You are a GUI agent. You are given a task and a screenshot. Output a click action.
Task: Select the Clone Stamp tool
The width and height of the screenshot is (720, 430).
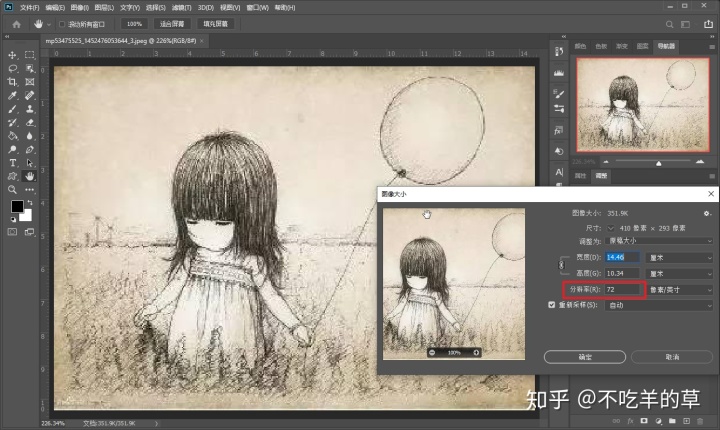pyautogui.click(x=30, y=109)
